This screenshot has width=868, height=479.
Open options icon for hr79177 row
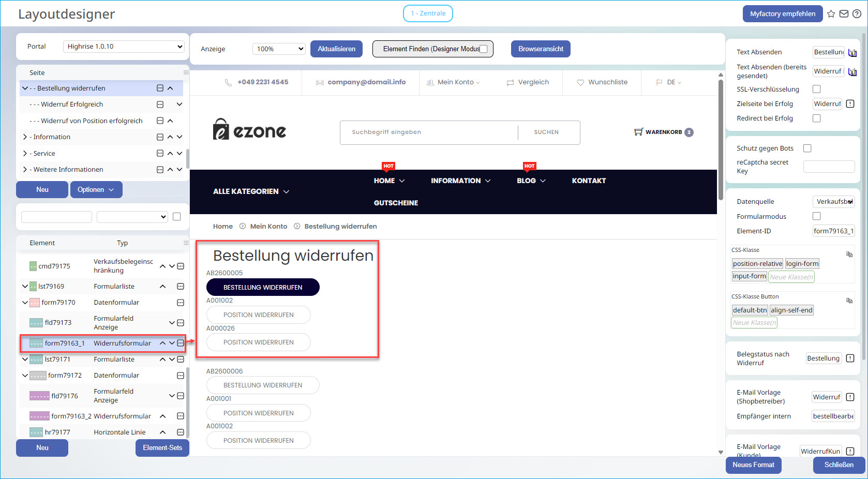tap(181, 432)
